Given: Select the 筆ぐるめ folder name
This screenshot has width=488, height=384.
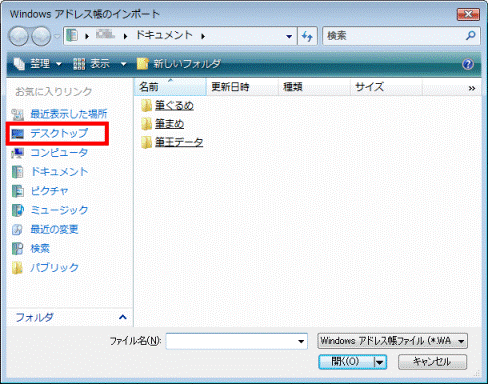Looking at the screenshot, I should pyautogui.click(x=174, y=106).
